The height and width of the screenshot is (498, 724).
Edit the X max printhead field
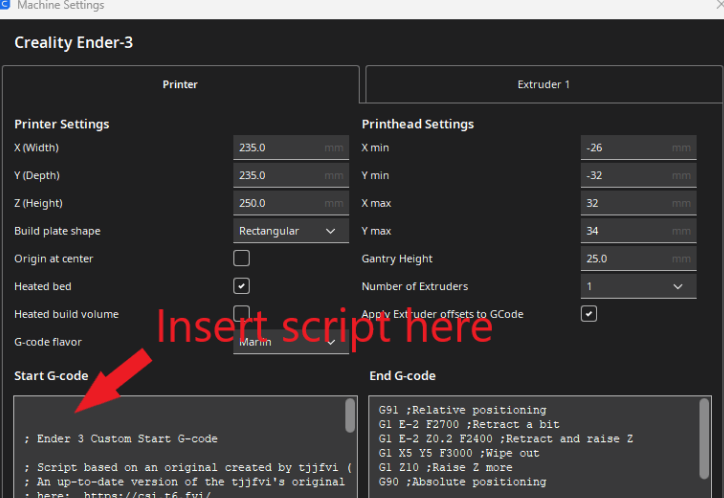pos(639,203)
